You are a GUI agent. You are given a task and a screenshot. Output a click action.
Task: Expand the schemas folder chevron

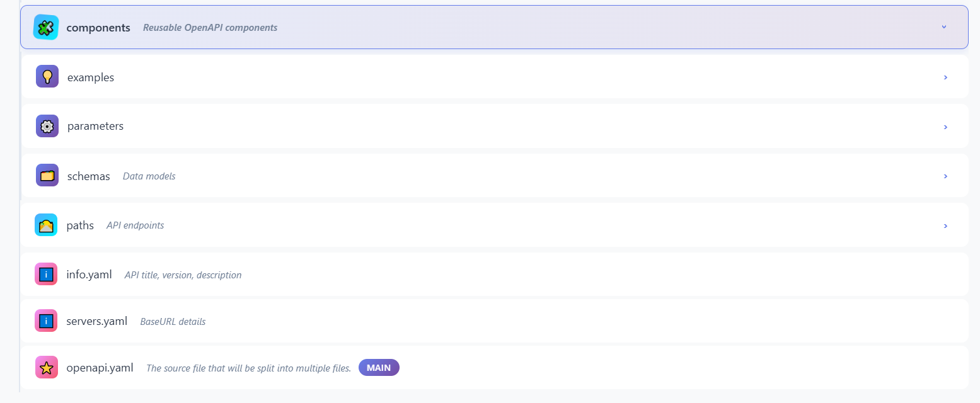(945, 176)
